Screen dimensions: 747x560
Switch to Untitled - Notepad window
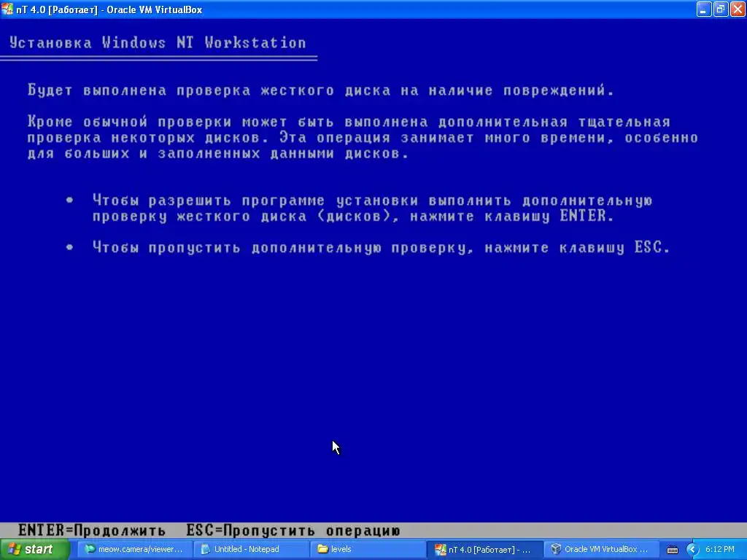251,550
